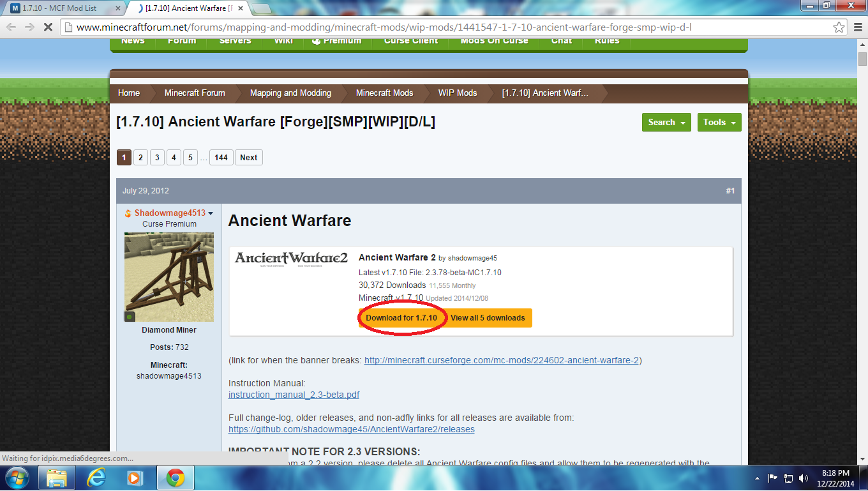Open the Chrome hamburger menu icon
Screen dimensions: 868x491
coord(857,27)
